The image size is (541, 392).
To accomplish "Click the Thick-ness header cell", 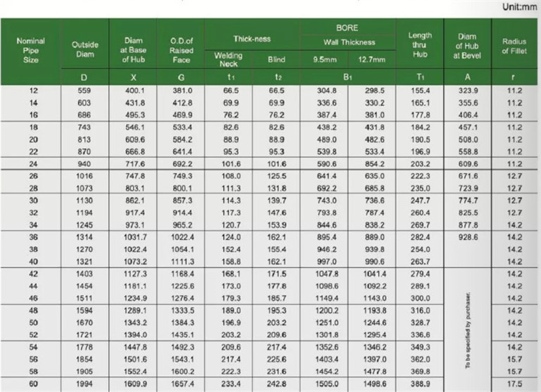I will pyautogui.click(x=252, y=39).
